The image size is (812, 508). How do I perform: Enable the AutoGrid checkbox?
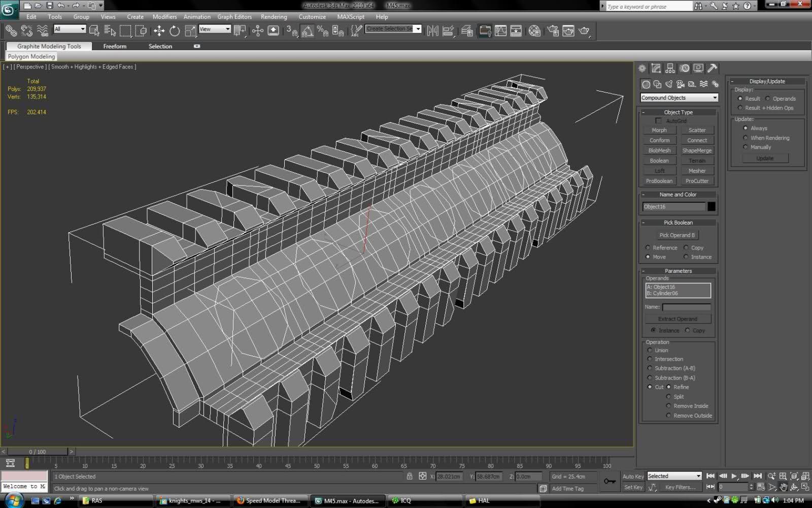point(658,121)
